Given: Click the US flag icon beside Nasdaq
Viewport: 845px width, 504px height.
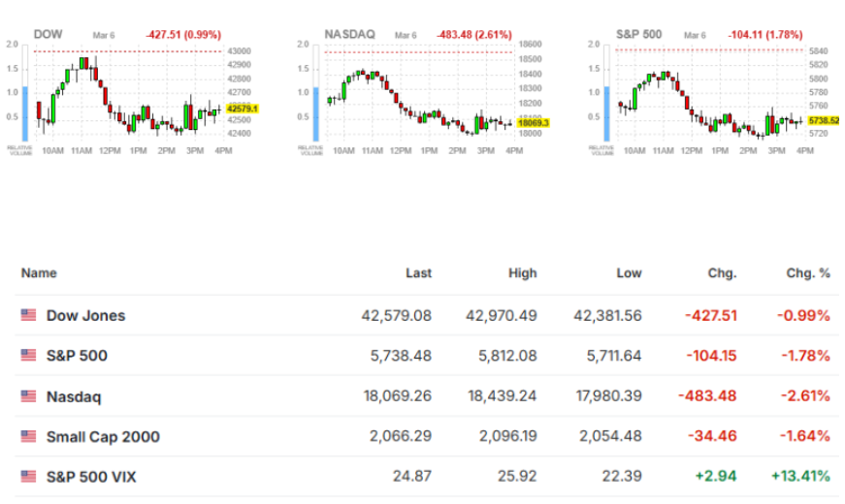Looking at the screenshot, I should point(28,396).
